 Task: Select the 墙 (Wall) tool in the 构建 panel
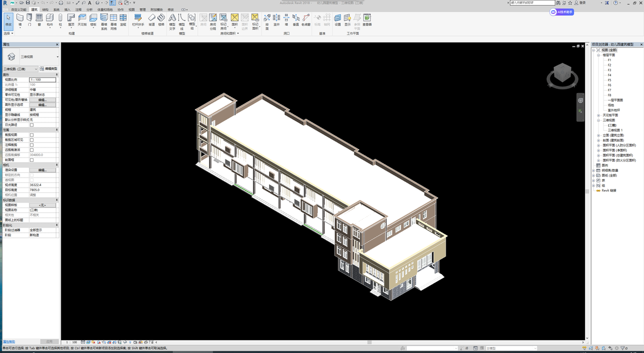pos(19,20)
